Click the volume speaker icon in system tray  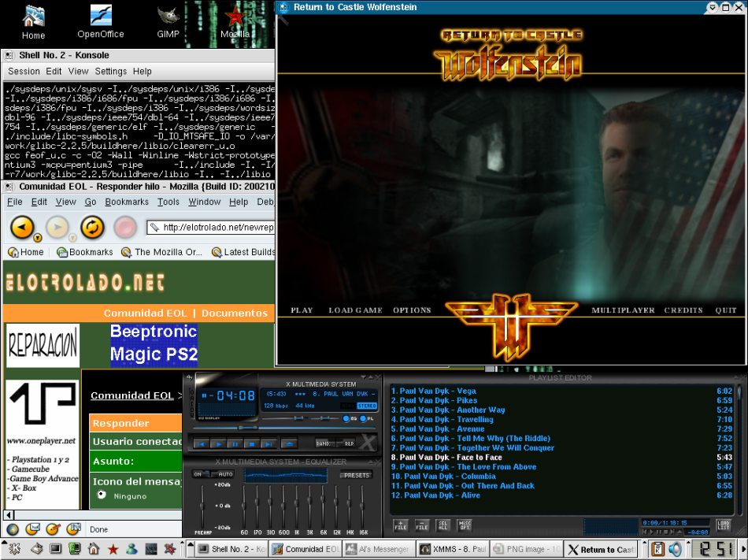675,549
